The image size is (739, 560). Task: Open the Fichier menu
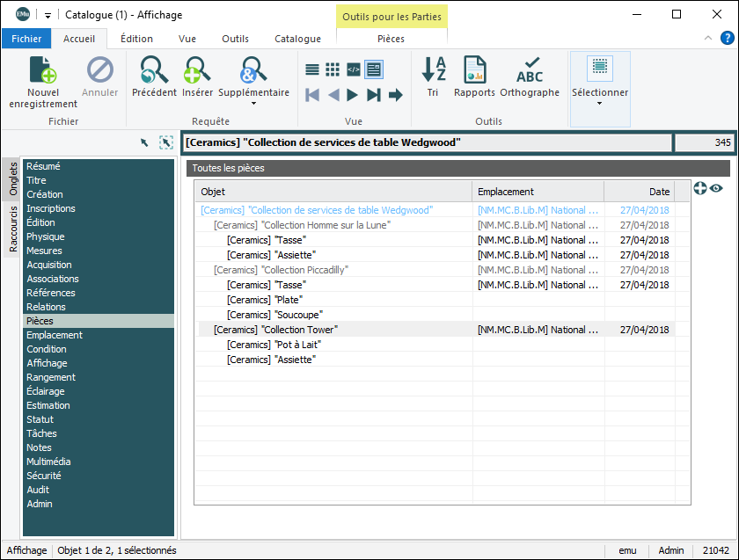26,39
